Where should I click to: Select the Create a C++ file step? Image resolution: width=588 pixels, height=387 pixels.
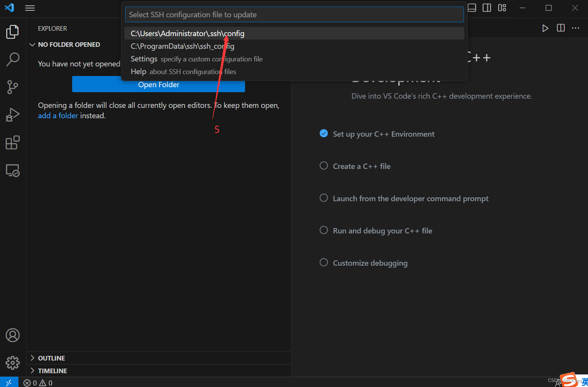tap(355, 166)
